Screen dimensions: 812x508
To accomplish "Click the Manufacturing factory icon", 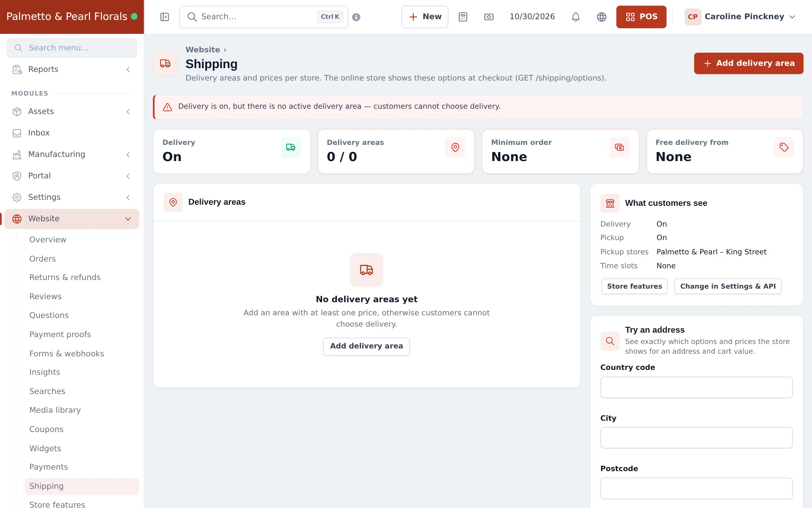I will [17, 155].
